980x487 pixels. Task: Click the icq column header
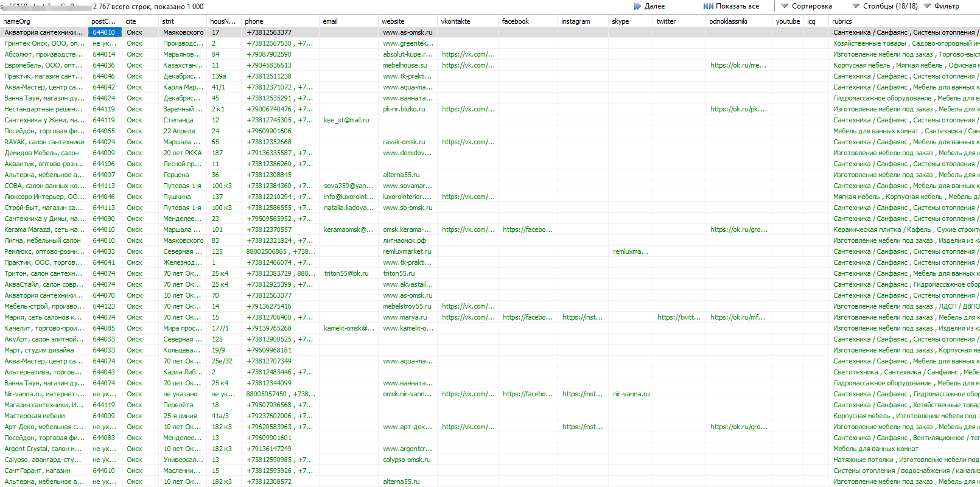(x=816, y=21)
